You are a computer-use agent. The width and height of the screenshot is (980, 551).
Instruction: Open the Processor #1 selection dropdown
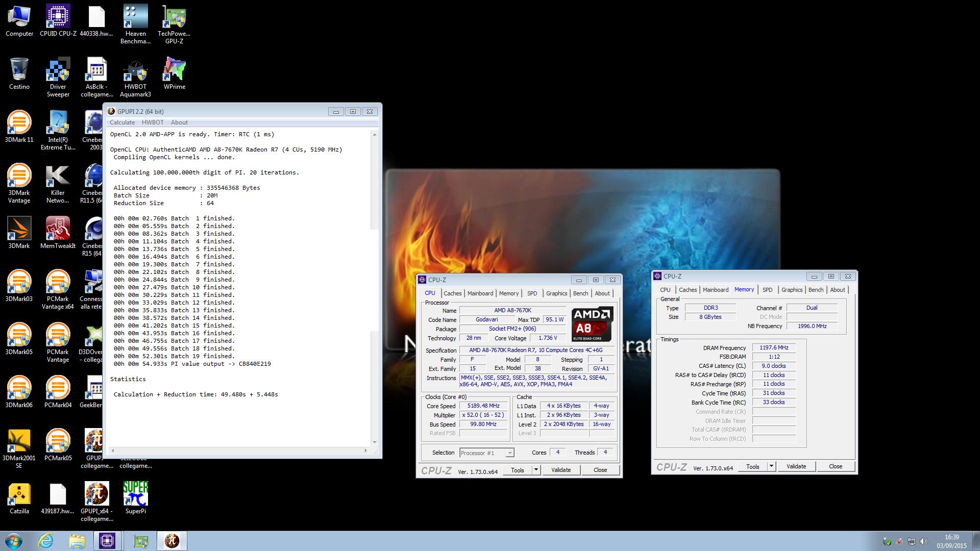(x=486, y=453)
